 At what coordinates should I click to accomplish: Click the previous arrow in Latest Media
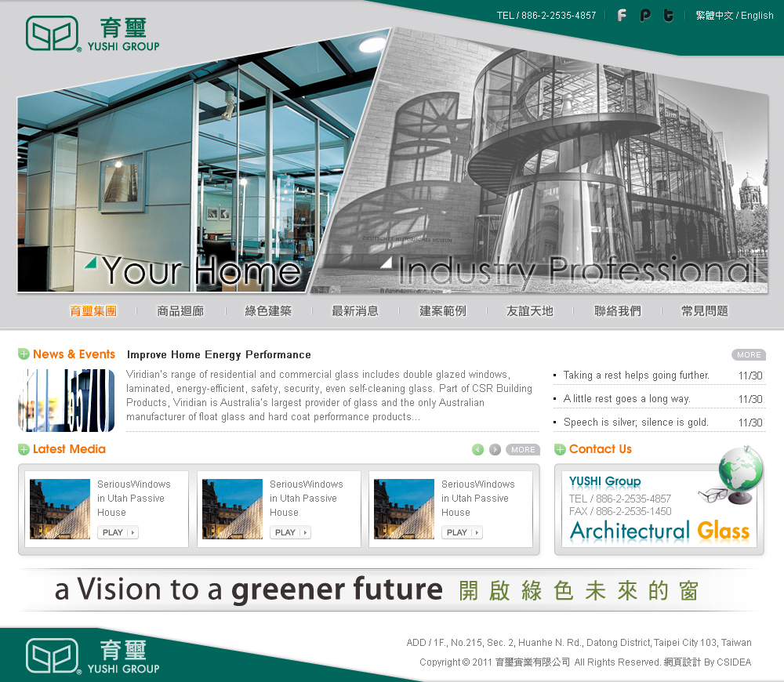coord(478,449)
